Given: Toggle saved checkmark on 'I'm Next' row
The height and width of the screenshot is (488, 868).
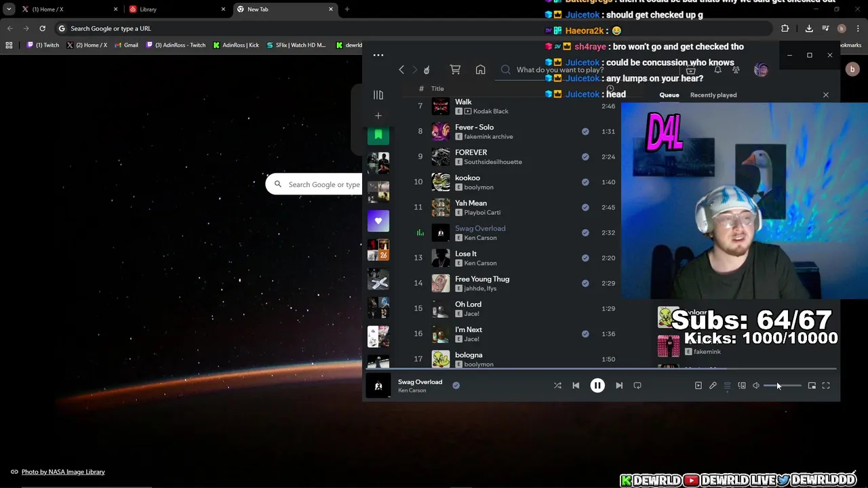Looking at the screenshot, I should click(x=585, y=333).
